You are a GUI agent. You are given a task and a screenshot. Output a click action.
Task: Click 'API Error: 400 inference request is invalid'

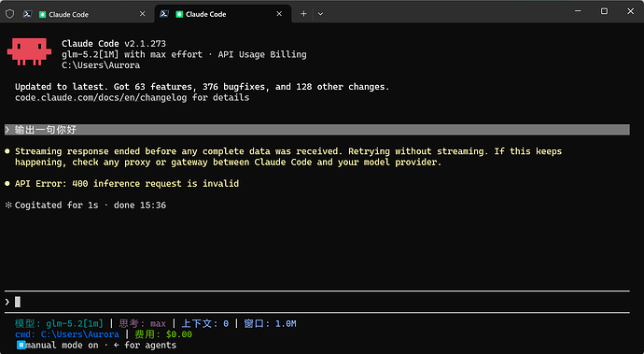(127, 184)
